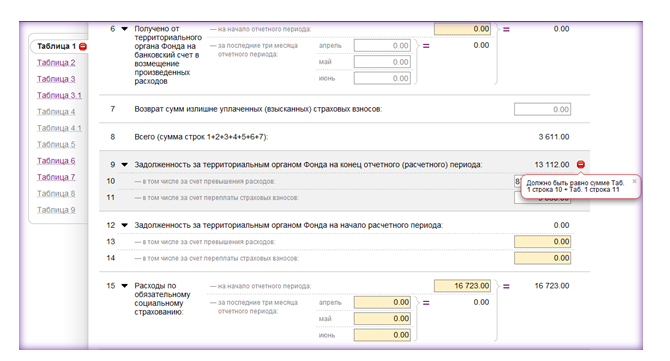Click row 11 label за счет переплаты взносов
Image resolution: width=670 pixels, height=361 pixels.
pyautogui.click(x=216, y=198)
